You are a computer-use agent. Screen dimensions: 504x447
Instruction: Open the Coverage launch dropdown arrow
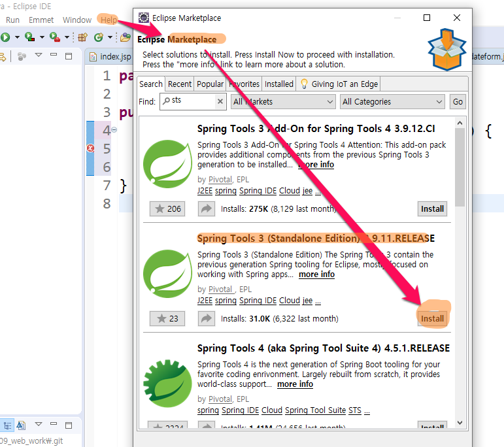tap(42, 37)
